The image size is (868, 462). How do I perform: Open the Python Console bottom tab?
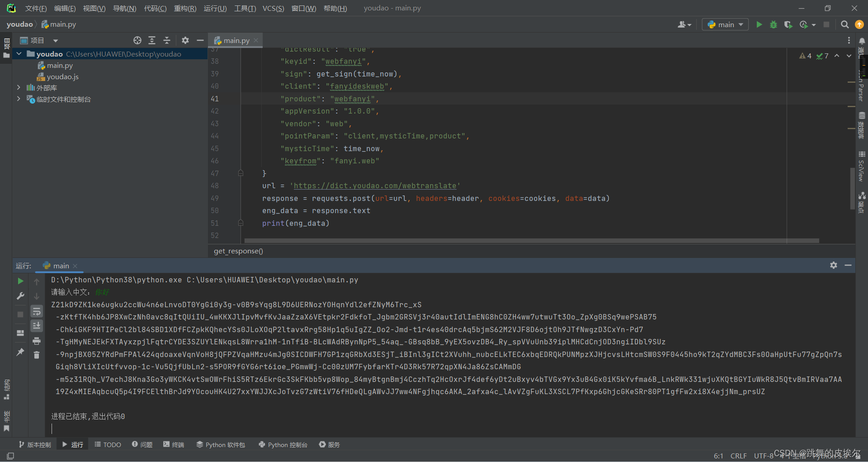tap(283, 444)
